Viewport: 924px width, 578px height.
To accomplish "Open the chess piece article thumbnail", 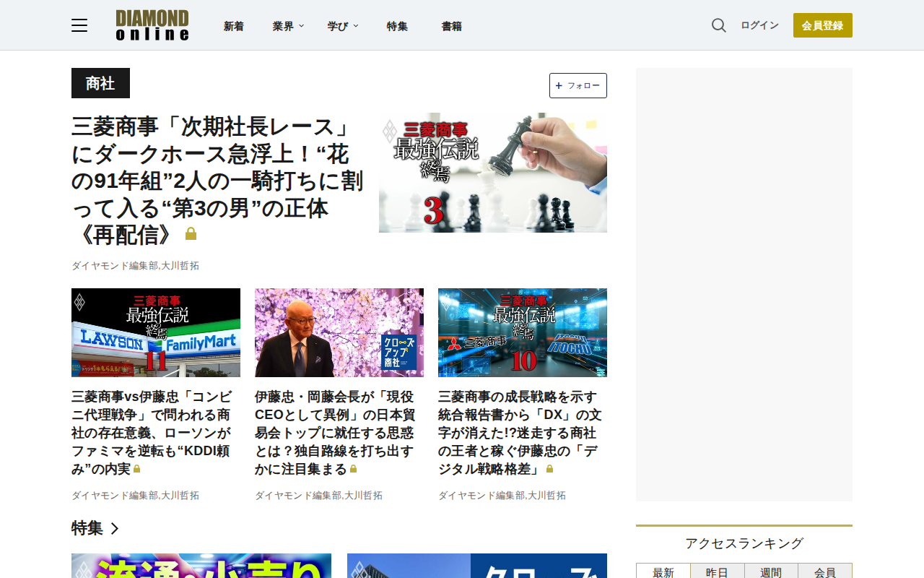I will coord(493,173).
